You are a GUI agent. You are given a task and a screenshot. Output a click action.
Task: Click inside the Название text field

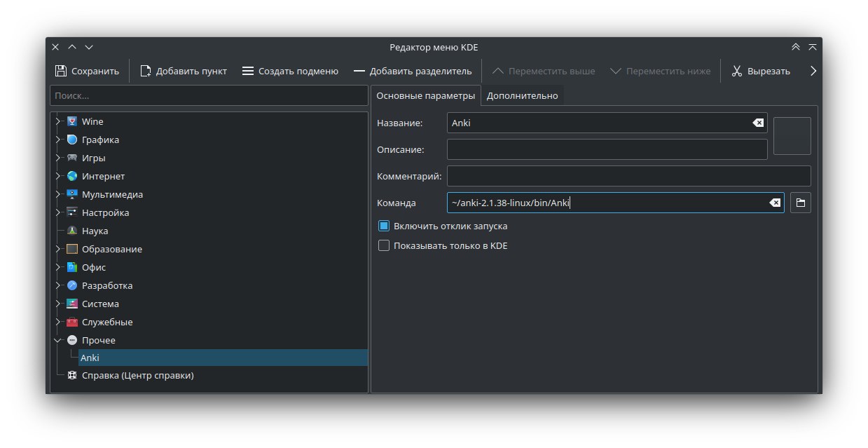[607, 123]
